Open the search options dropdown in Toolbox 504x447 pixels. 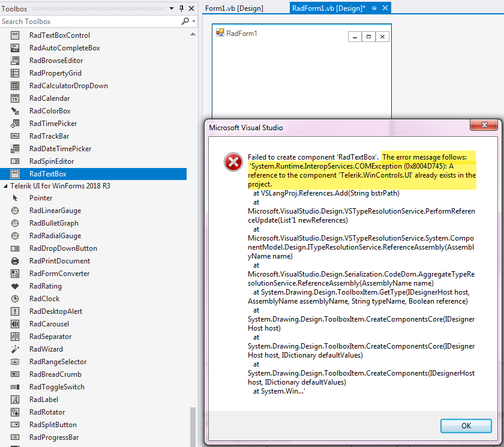pyautogui.click(x=193, y=22)
